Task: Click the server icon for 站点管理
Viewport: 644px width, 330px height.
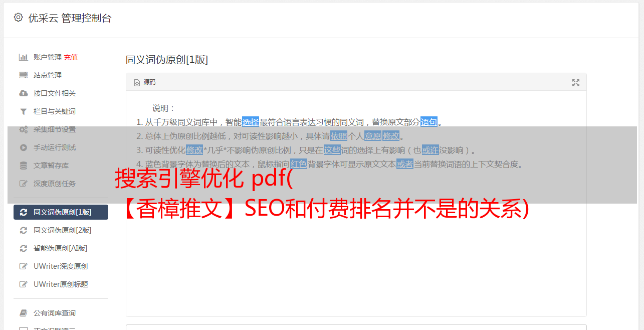Action: 23,75
